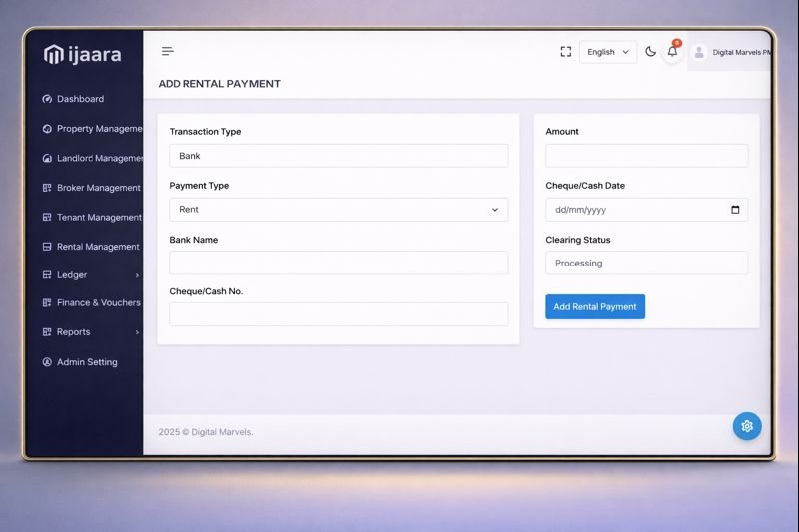Focus the Transaction Type field showing Bank
799x532 pixels.
coord(339,156)
